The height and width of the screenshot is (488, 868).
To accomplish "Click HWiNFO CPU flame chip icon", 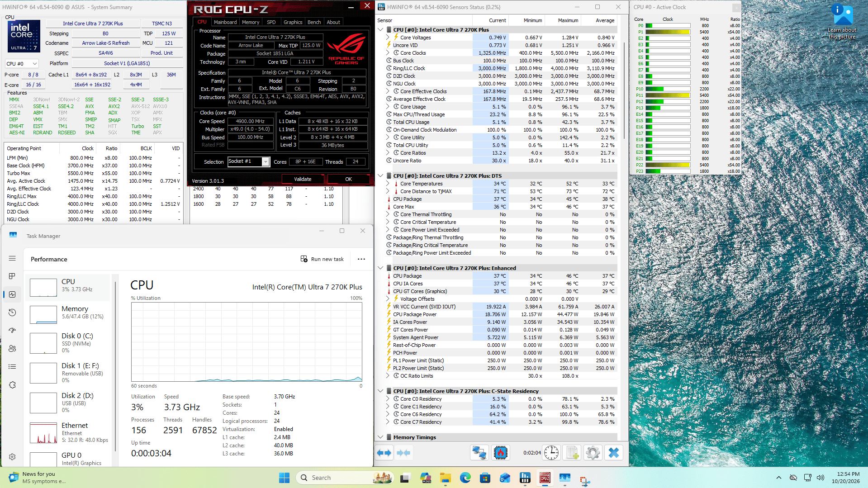I will coord(501,453).
